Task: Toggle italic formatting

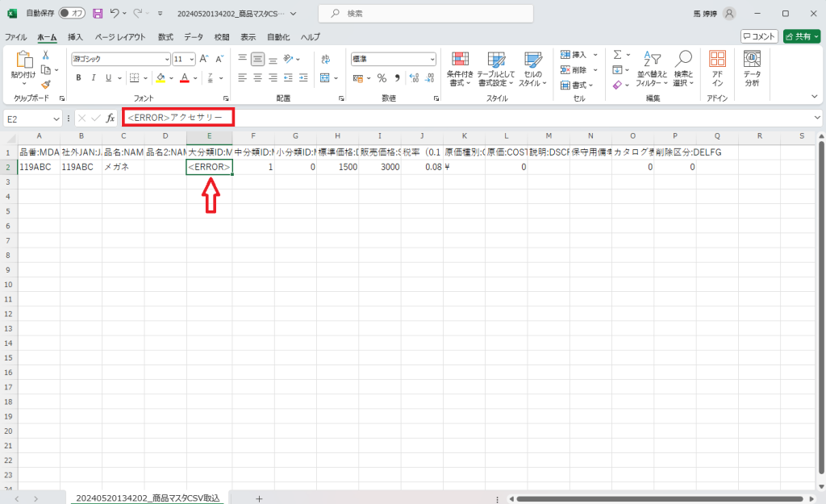Action: tap(93, 78)
